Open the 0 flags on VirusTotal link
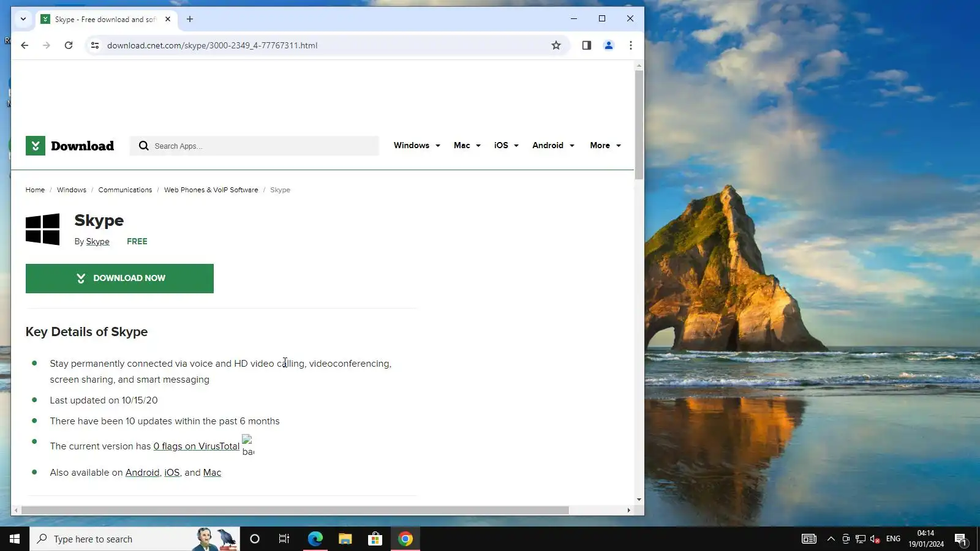980x551 pixels. tap(196, 446)
